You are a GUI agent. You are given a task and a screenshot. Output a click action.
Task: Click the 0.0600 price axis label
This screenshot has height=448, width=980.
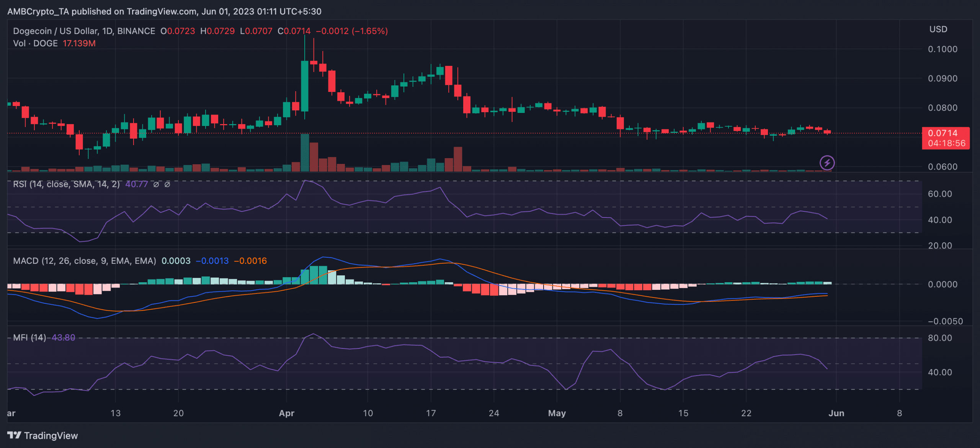click(x=942, y=167)
